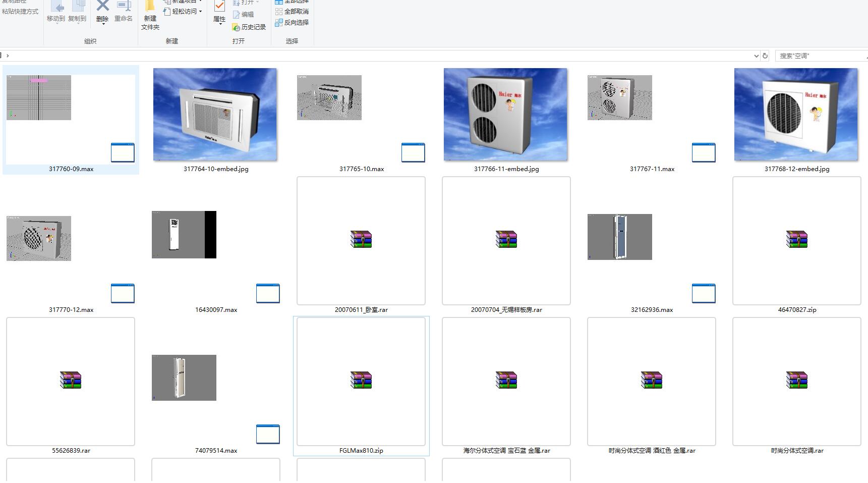Click the address bar refresh icon
Screen dimensions: 868x483
click(765, 56)
